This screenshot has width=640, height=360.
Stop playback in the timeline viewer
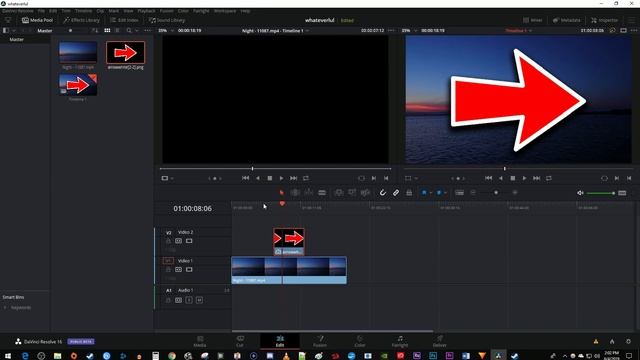(513, 178)
